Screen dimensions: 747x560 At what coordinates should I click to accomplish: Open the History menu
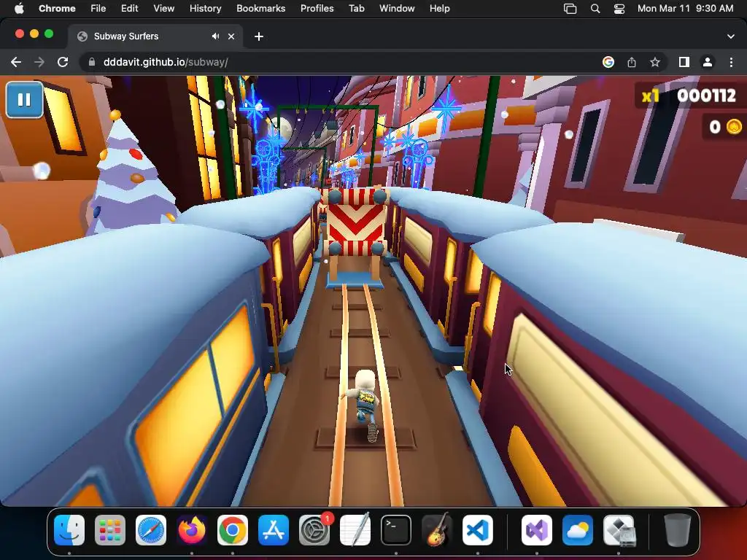205,8
